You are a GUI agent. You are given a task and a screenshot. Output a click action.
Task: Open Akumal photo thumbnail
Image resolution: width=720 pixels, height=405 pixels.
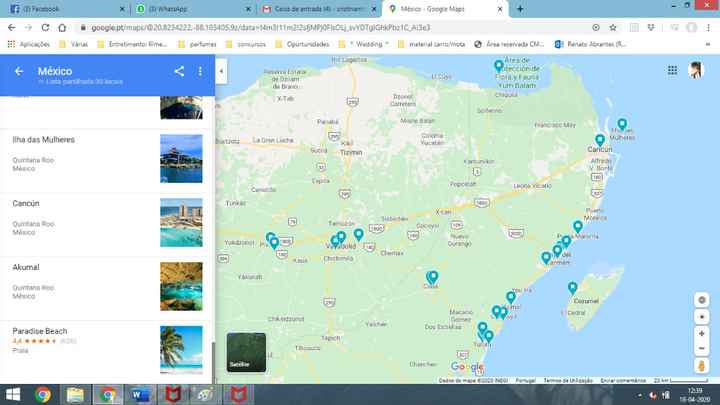pos(181,286)
